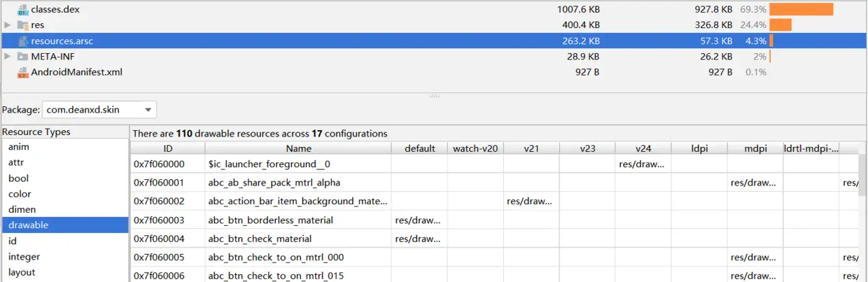Click the res folder icon
Screen dimensions: 868x282
(x=22, y=25)
